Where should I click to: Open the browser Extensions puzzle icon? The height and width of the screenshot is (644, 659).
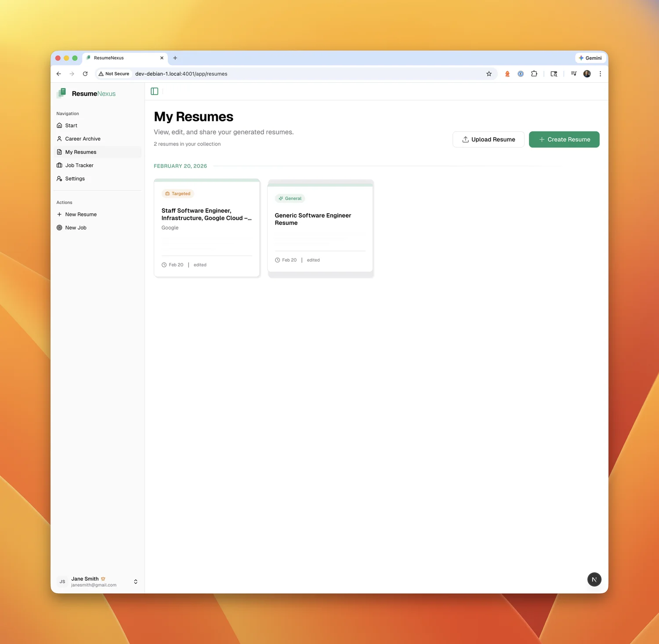[534, 74]
